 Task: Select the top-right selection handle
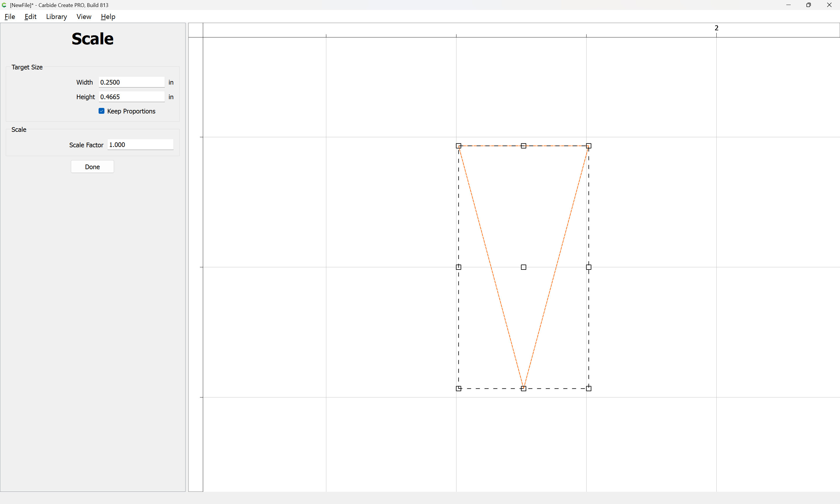click(x=589, y=146)
